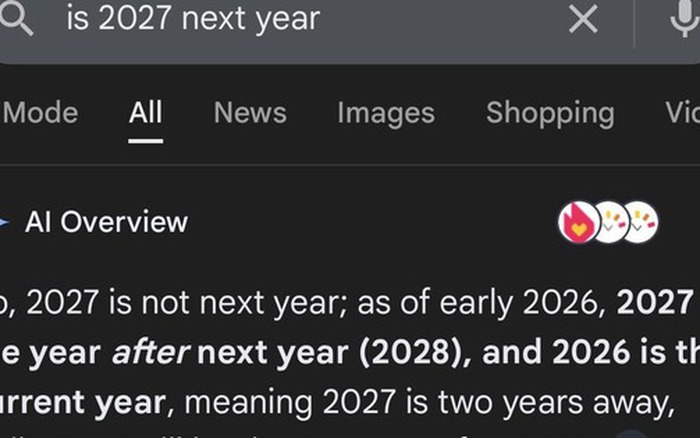Screen dimensions: 700x438
Task: Click the AI Overview heading
Action: point(106,222)
